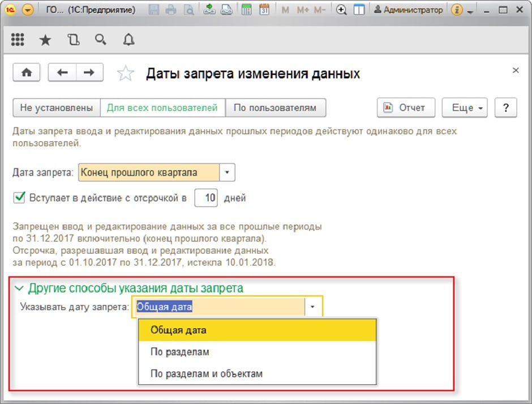532x404 pixels.
Task: Switch to "По пользователям" tab
Action: 275,108
